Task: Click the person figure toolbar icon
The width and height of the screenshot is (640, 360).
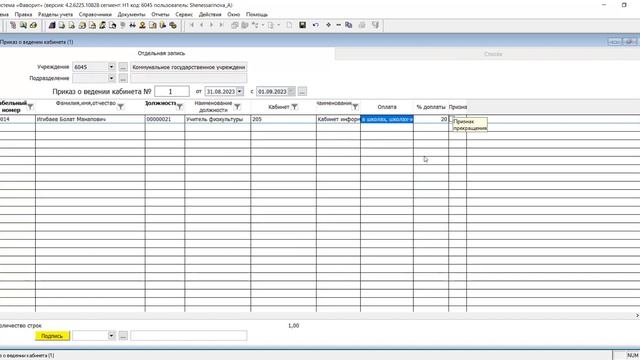Action: pyautogui.click(x=142, y=25)
